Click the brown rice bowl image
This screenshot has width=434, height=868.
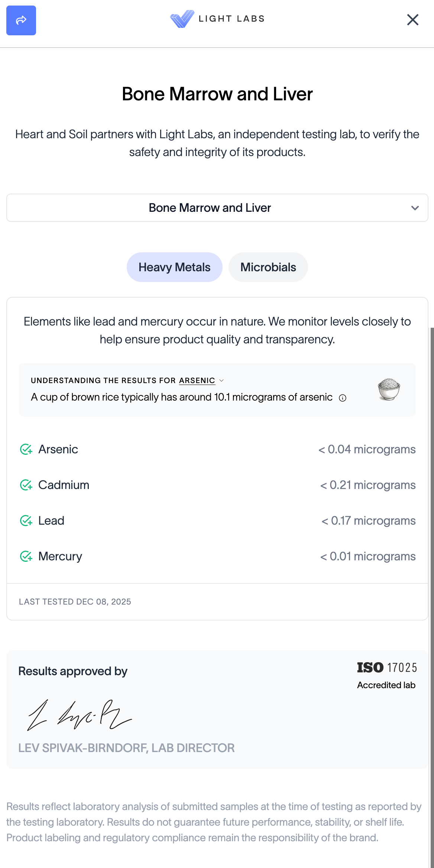point(389,389)
